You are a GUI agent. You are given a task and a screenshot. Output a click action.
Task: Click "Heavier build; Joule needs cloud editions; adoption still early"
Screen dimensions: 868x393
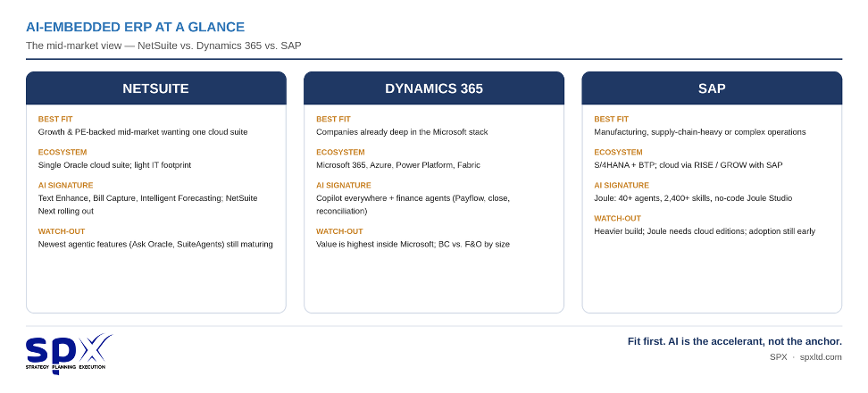tap(705, 231)
